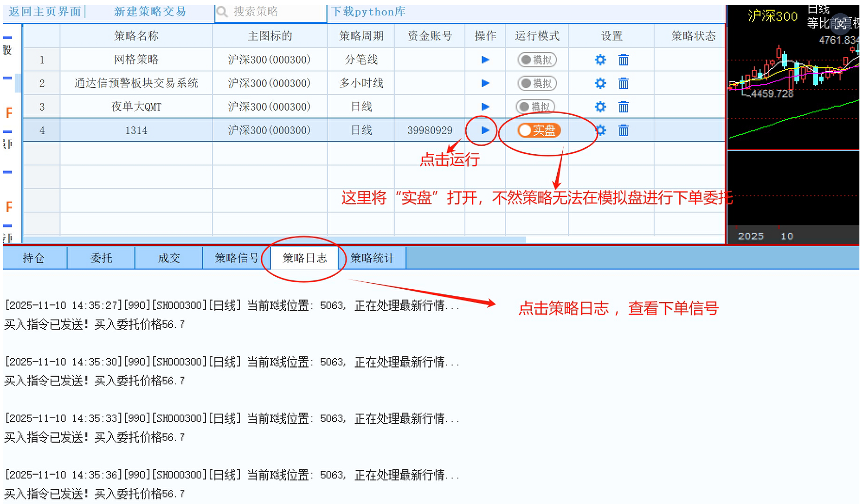
Task: Delete strategy 1314 using trash icon
Action: 623,130
